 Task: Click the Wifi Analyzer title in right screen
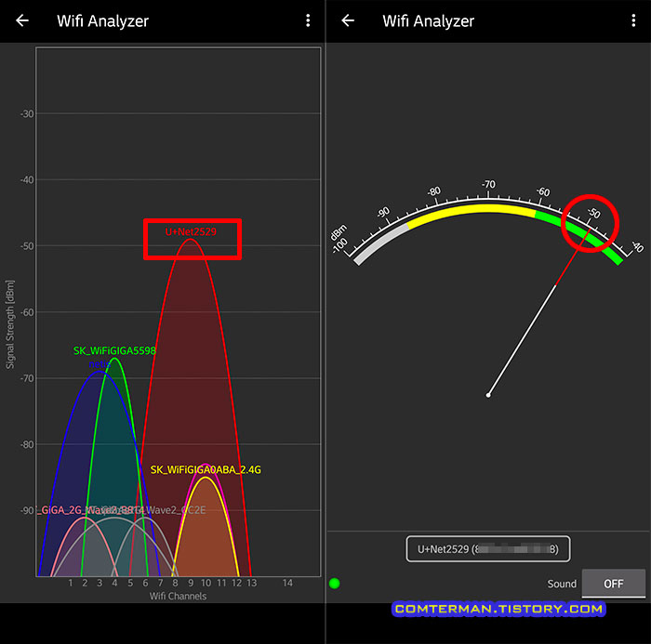point(428,20)
